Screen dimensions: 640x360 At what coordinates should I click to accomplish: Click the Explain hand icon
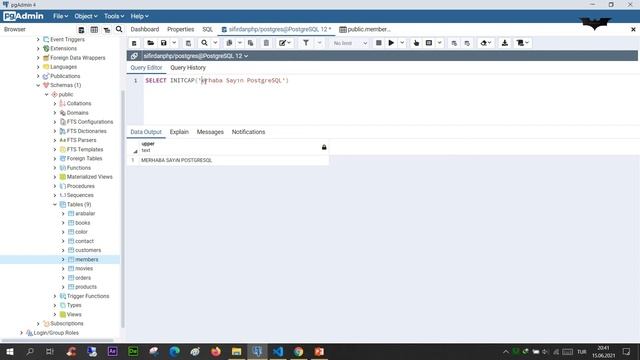point(416,43)
